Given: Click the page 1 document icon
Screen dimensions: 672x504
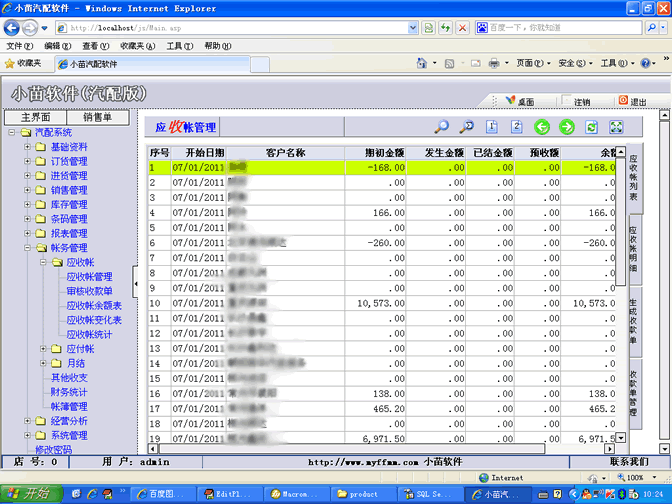Looking at the screenshot, I should 492,127.
